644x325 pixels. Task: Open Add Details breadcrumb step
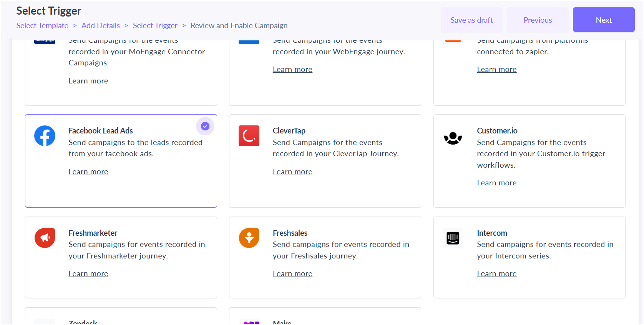[101, 25]
